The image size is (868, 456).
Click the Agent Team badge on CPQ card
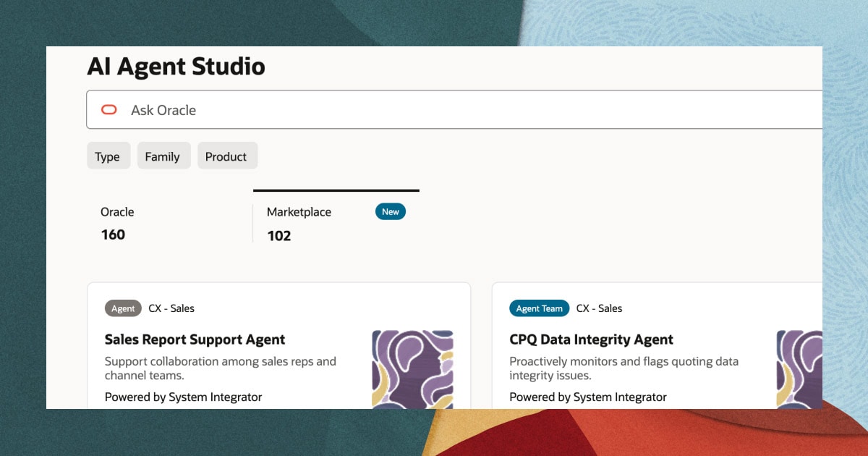(539, 308)
